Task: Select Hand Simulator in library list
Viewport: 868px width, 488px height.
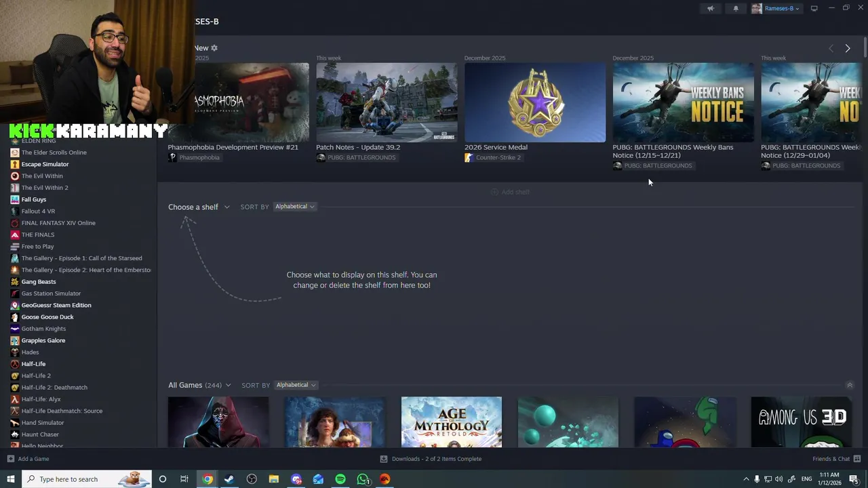Action: [x=43, y=422]
